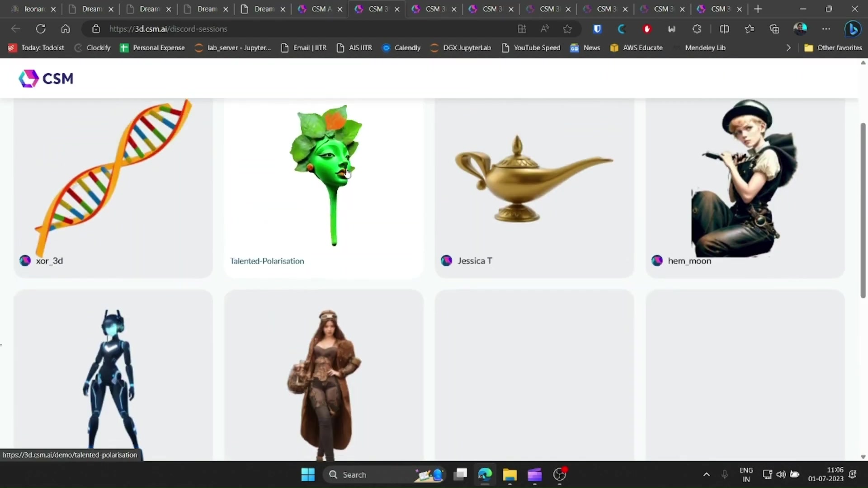
Task: Click the split screen browser icon
Action: 724,28
